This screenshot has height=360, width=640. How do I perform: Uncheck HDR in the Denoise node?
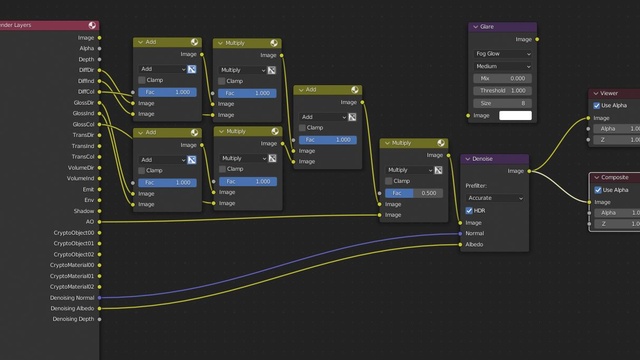(469, 211)
